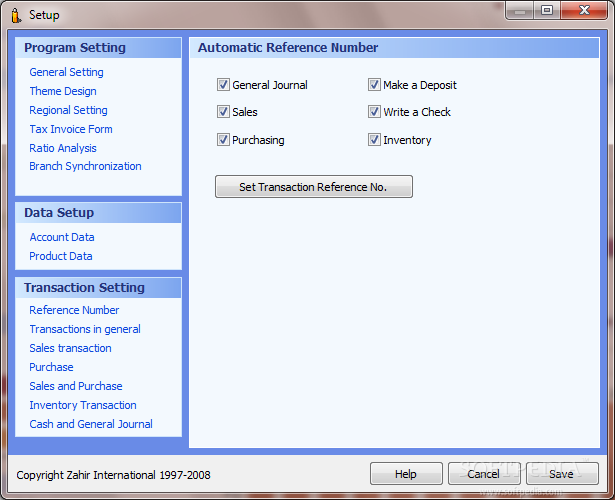This screenshot has height=500, width=615.
Task: Toggle the Purchasing checkbox
Action: (x=223, y=140)
